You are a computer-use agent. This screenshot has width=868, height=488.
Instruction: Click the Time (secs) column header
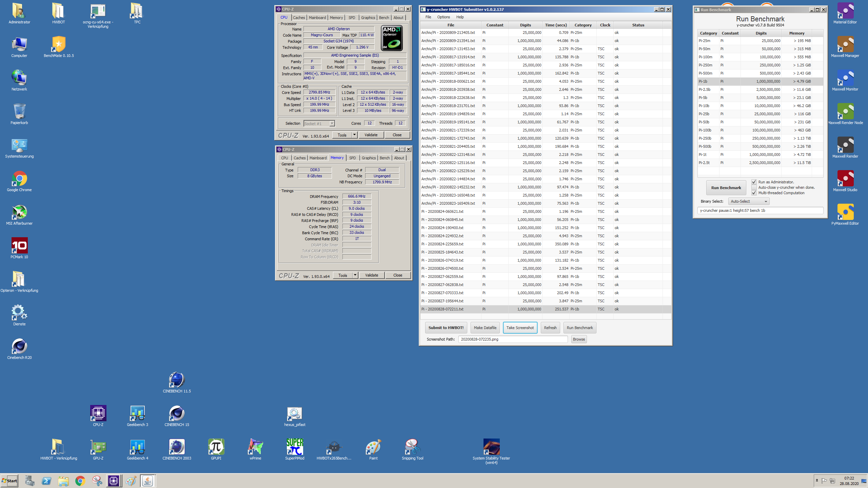(556, 25)
